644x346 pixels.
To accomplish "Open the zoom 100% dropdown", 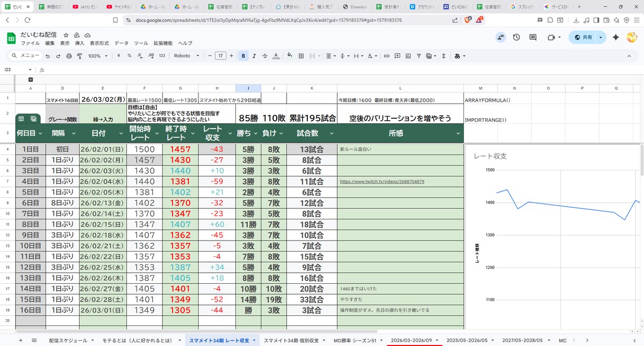I will point(98,56).
